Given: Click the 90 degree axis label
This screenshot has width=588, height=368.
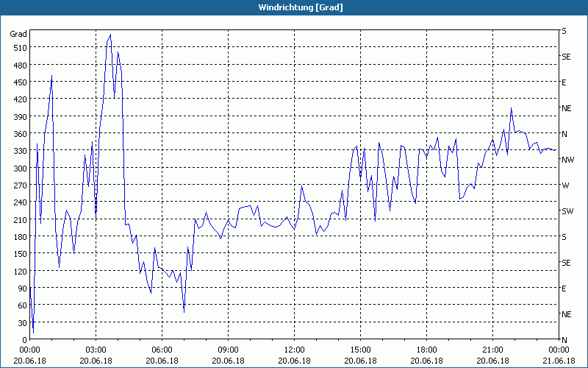Looking at the screenshot, I should pos(23,289).
